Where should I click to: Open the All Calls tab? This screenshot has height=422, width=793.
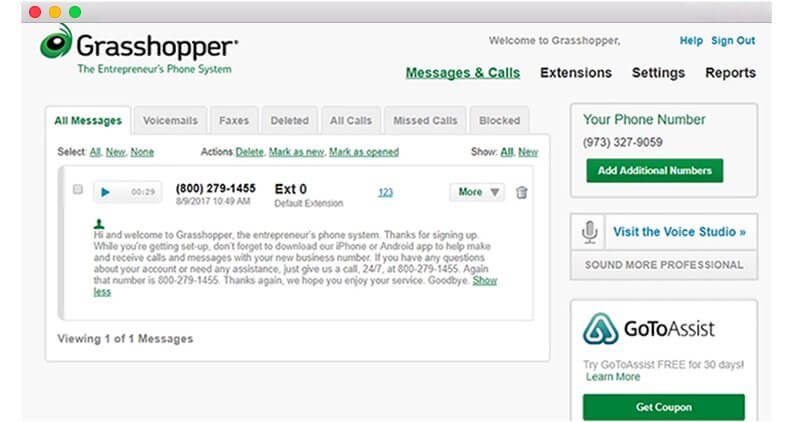click(351, 120)
